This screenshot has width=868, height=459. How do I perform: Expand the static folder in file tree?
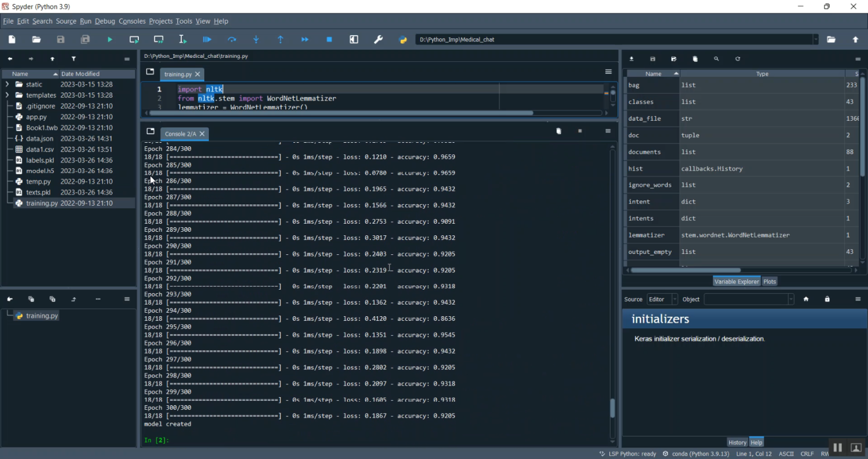click(8, 84)
